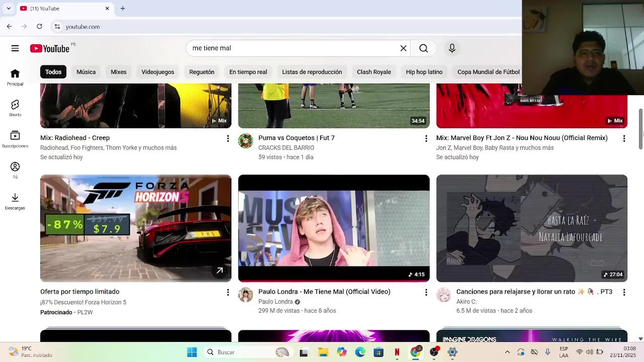644x362 pixels.
Task: Open a new browser tab
Action: [122, 9]
